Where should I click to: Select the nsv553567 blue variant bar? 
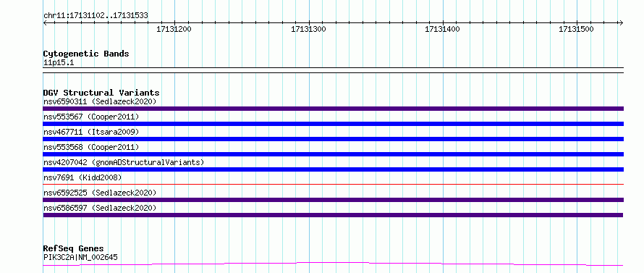[333, 124]
